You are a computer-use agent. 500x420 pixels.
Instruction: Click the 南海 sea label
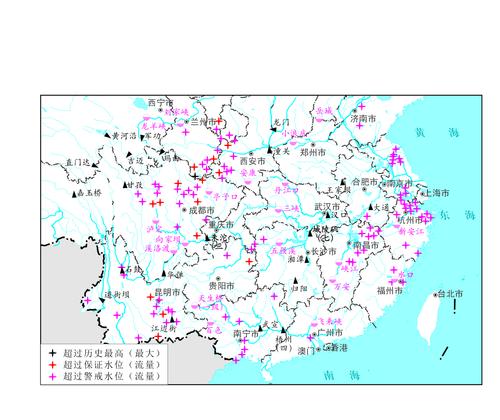click(x=342, y=376)
